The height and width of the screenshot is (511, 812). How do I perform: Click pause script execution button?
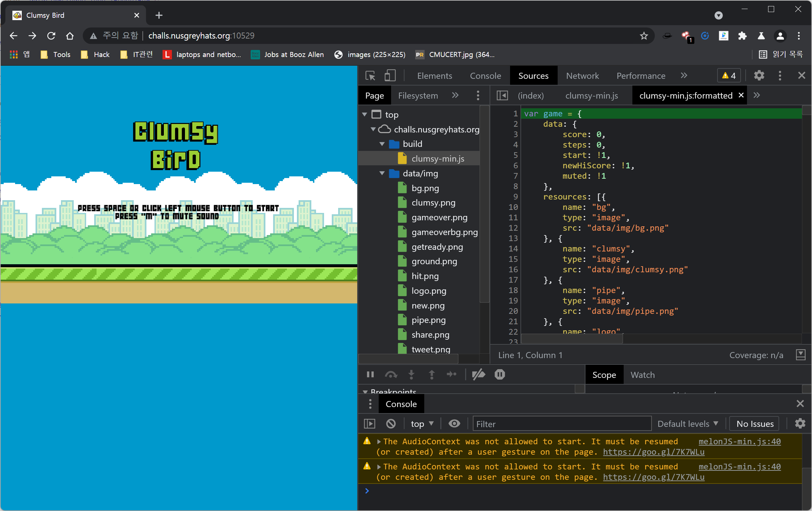370,375
